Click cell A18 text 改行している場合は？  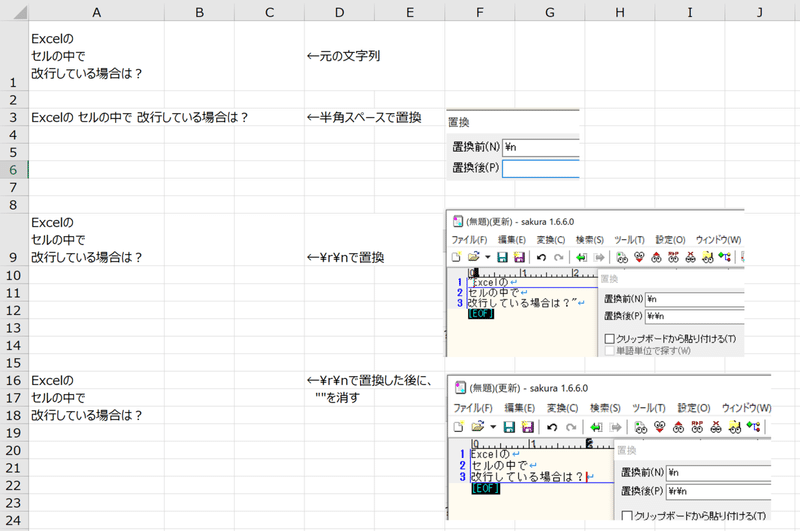pos(87,415)
